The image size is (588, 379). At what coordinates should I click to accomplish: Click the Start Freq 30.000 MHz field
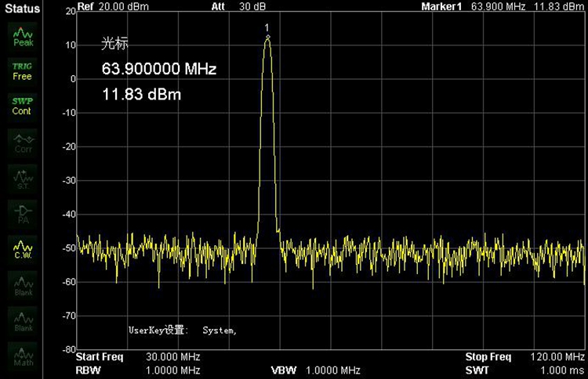[x=138, y=357]
